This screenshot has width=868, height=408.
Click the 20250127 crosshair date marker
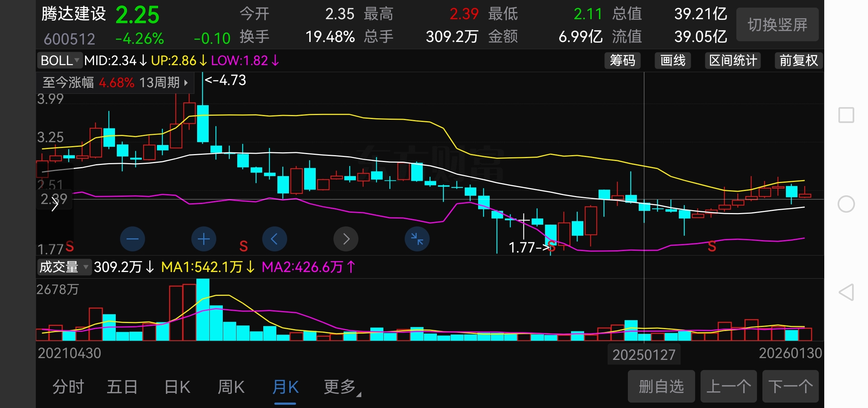(644, 354)
